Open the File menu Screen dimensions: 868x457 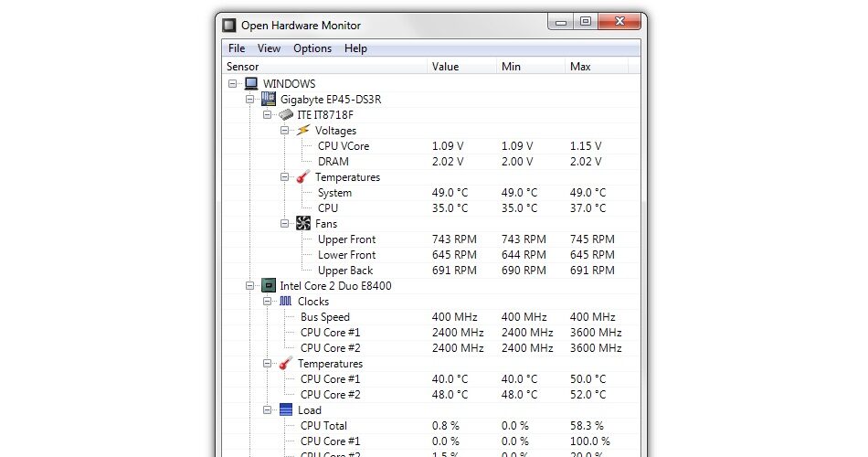(237, 48)
